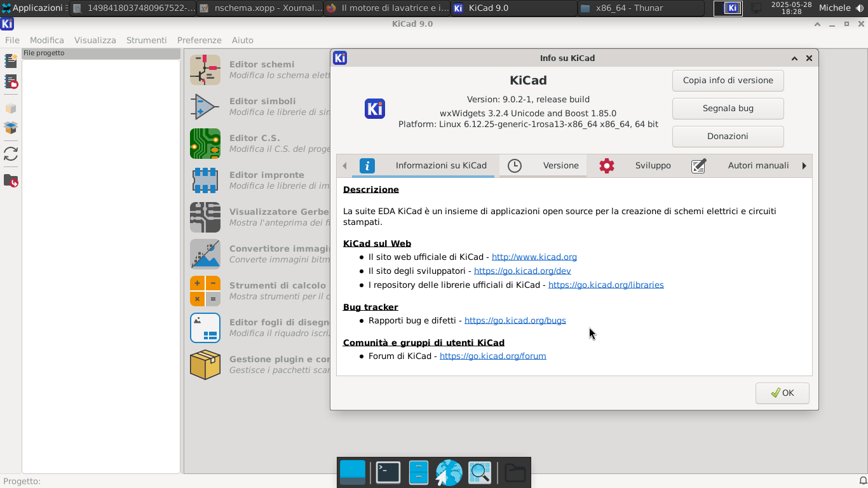Open the Editor C.S. green PCB icon

click(x=205, y=144)
